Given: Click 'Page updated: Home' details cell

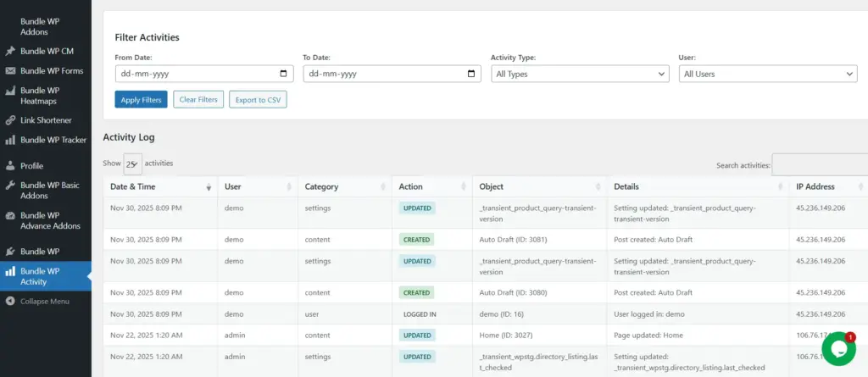Looking at the screenshot, I should pyautogui.click(x=698, y=335).
